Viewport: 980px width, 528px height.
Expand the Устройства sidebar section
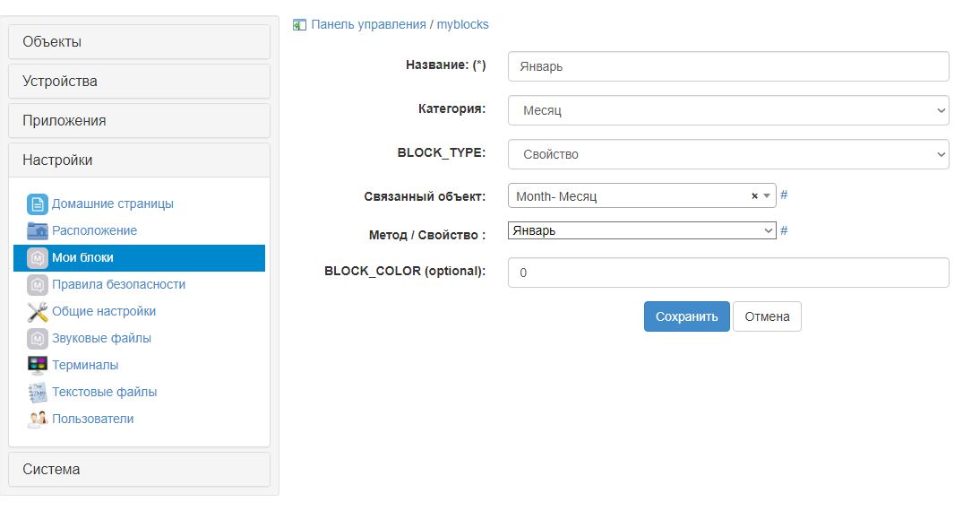pyautogui.click(x=139, y=82)
